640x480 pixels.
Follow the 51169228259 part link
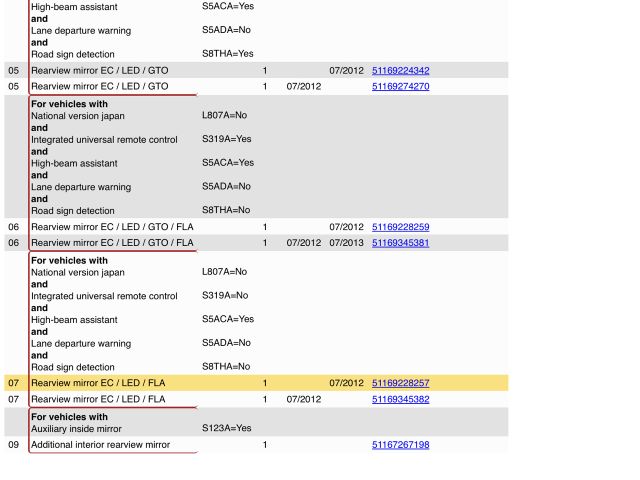click(400, 227)
